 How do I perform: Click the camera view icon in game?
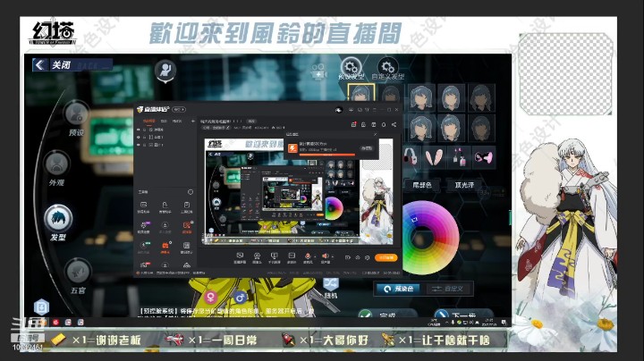pyautogui.click(x=318, y=71)
